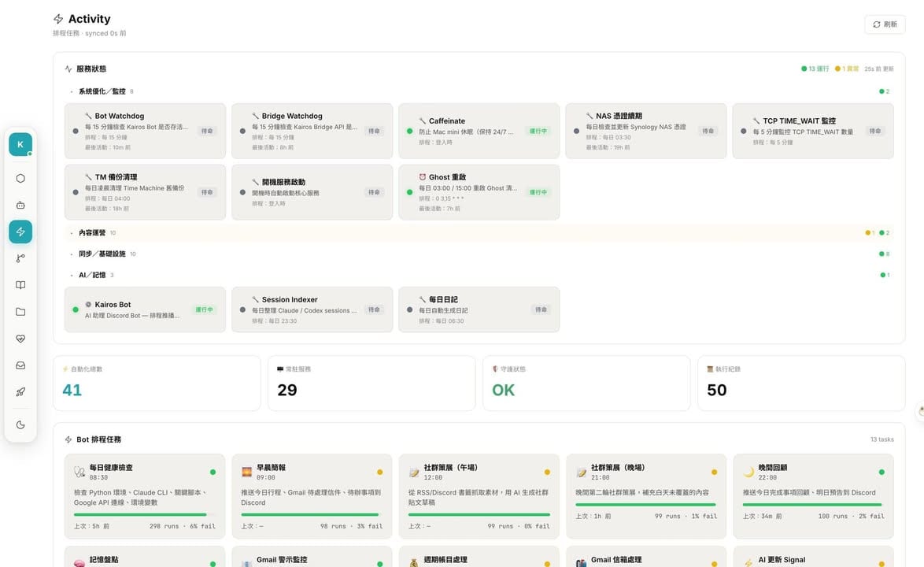Click the 開機服務啟動 card title
This screenshot has width=924, height=567.
click(283, 182)
